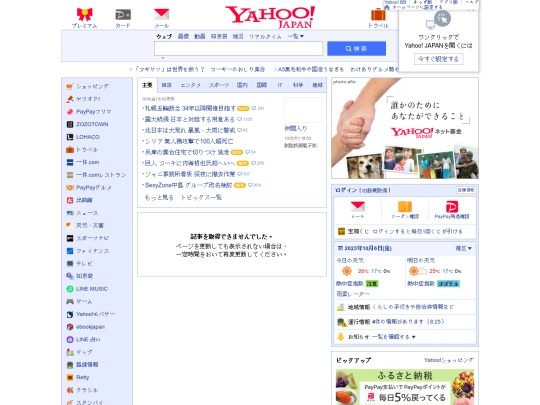Screen dimensions: 540x405
Task: Click the LOHACO icon in sidebar
Action: tap(70, 137)
